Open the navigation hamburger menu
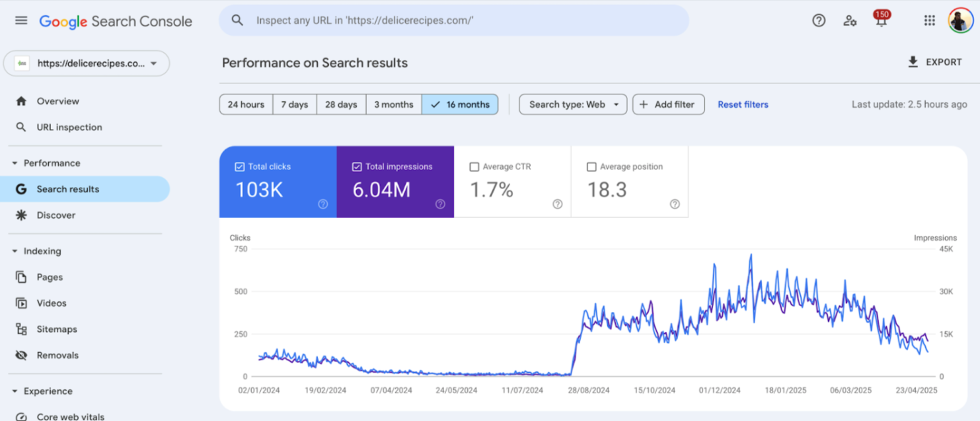 click(x=20, y=20)
